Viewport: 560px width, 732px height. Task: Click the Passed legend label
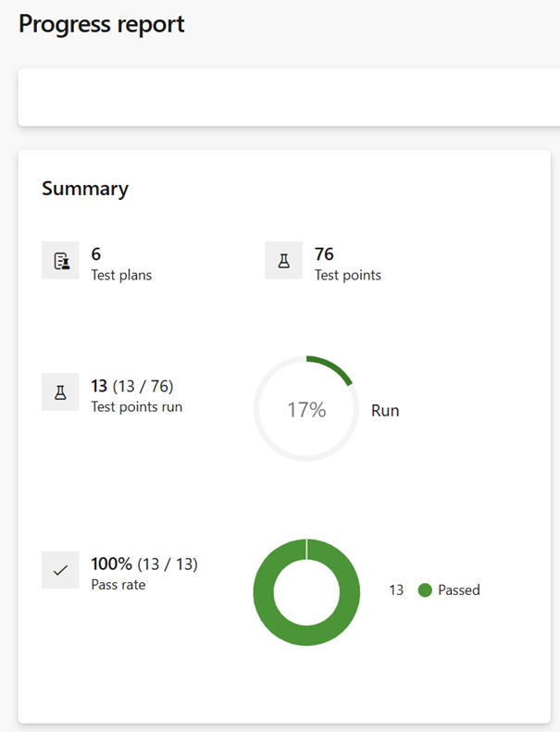tap(459, 590)
